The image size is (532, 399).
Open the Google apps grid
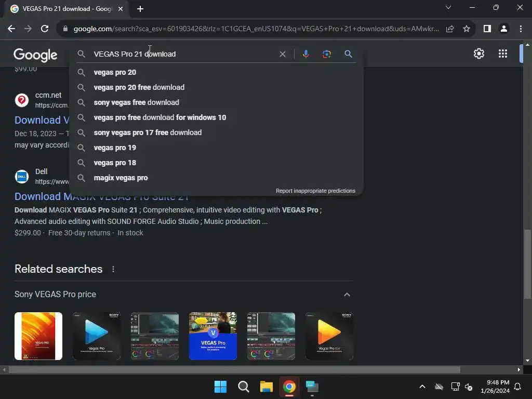click(x=502, y=54)
